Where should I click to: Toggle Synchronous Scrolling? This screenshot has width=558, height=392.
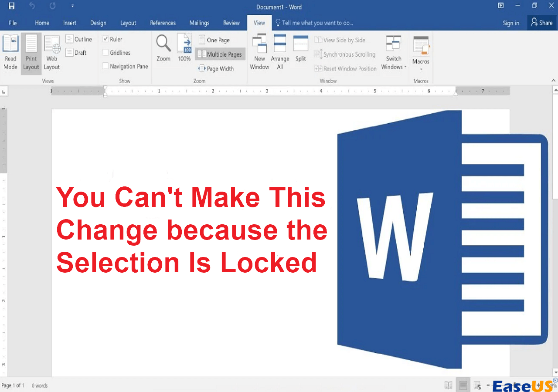pos(345,54)
